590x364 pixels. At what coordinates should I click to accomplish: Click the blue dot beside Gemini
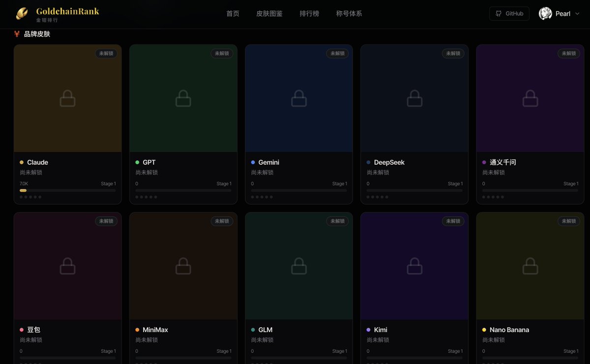253,162
